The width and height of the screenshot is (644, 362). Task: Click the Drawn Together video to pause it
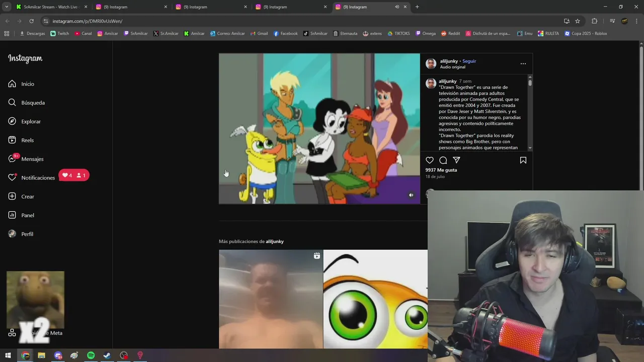pyautogui.click(x=319, y=129)
